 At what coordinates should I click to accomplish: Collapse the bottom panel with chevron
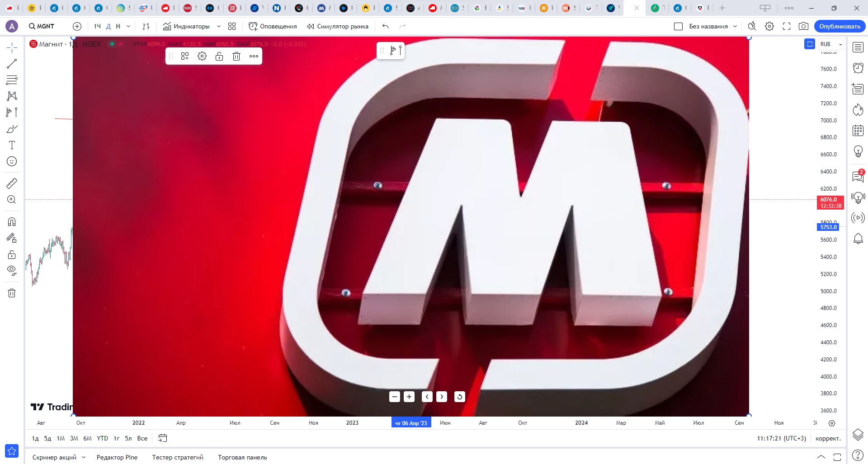click(821, 457)
